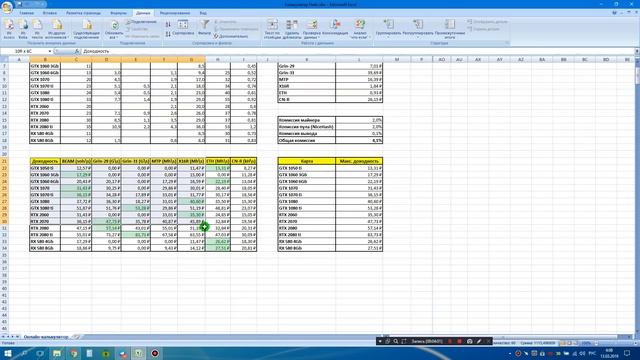
Task: Switch to Normal view in status bar
Action: click(x=563, y=343)
